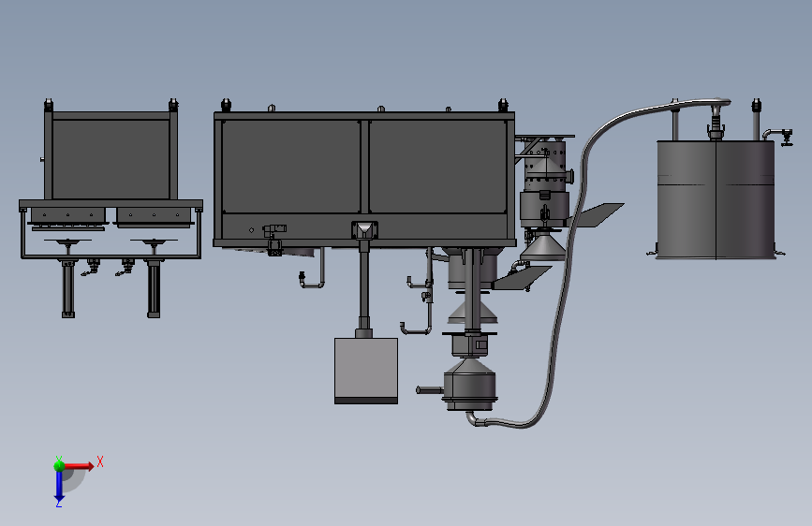Screen dimensions: 812x526
Task: Select the pump housing at the hose start
Action: coord(470,386)
